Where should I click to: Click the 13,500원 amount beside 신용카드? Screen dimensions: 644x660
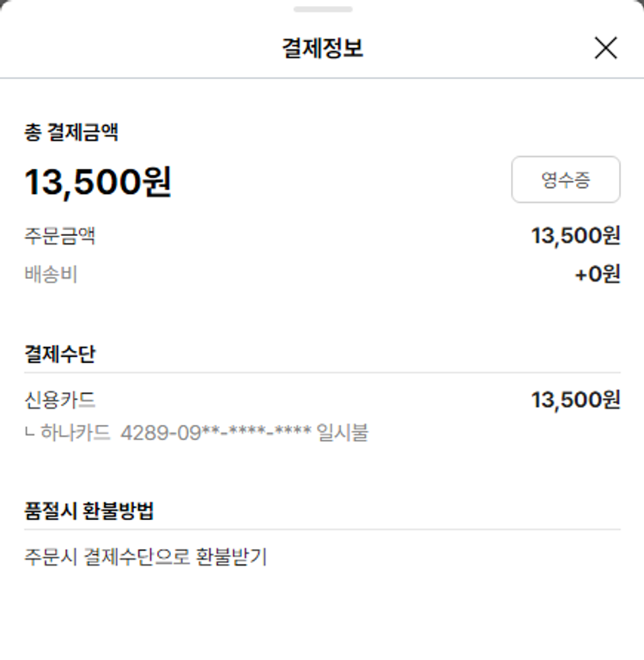(x=575, y=400)
